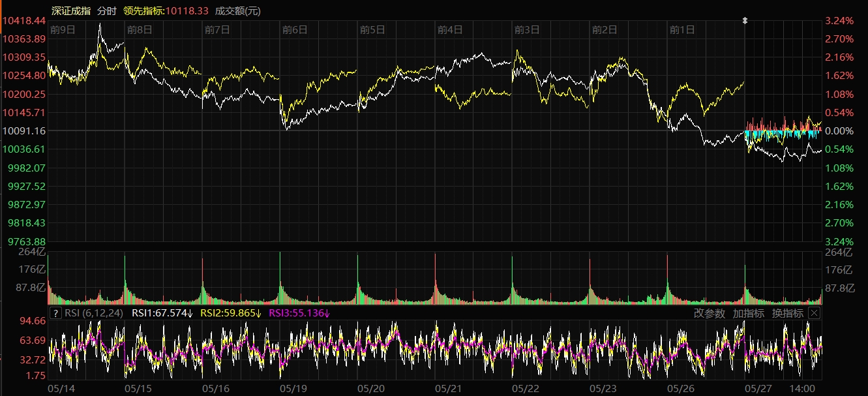Select the 前2日 day section label

click(605, 29)
